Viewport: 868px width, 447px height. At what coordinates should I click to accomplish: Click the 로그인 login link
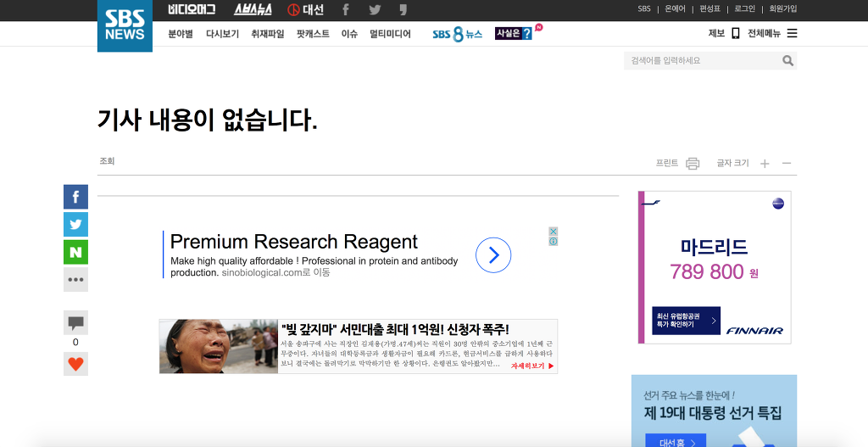[x=744, y=8]
